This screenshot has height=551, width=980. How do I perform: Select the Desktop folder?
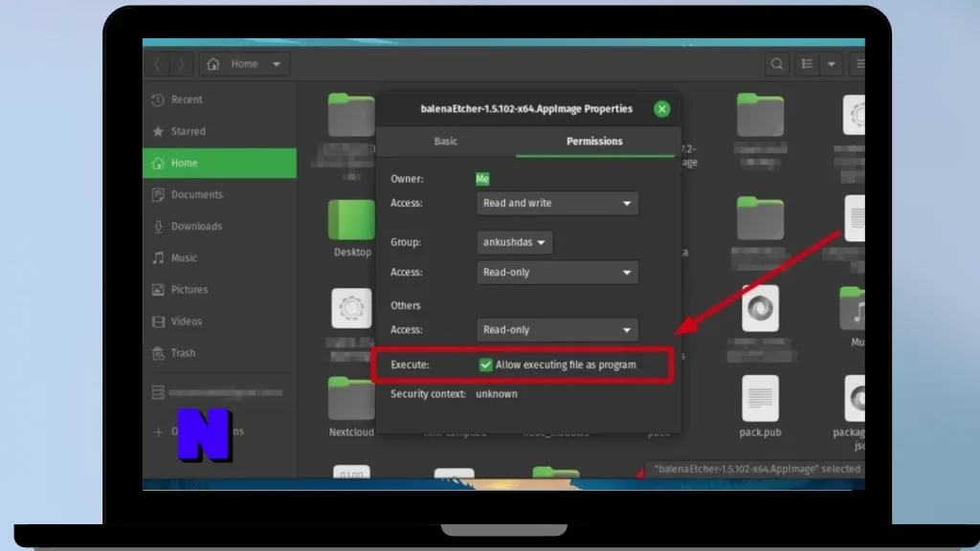351,220
